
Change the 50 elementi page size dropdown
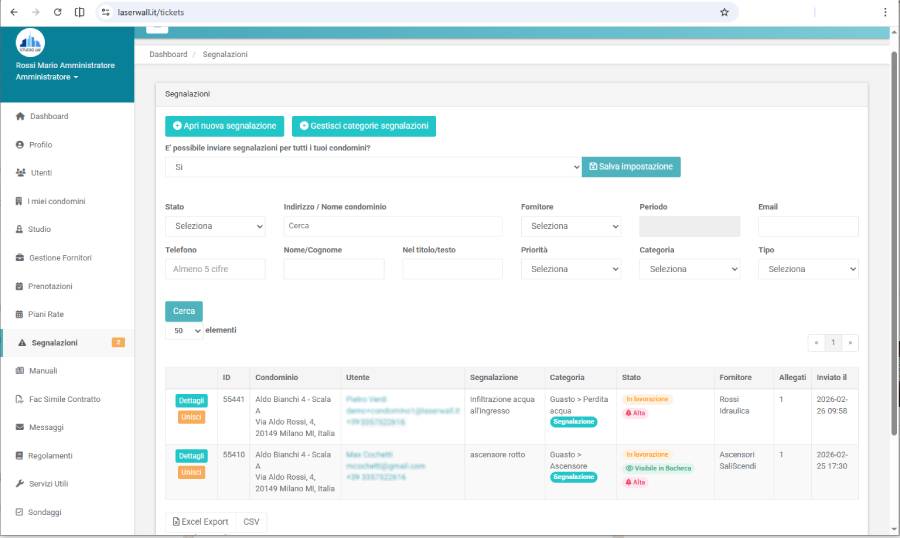coord(184,330)
